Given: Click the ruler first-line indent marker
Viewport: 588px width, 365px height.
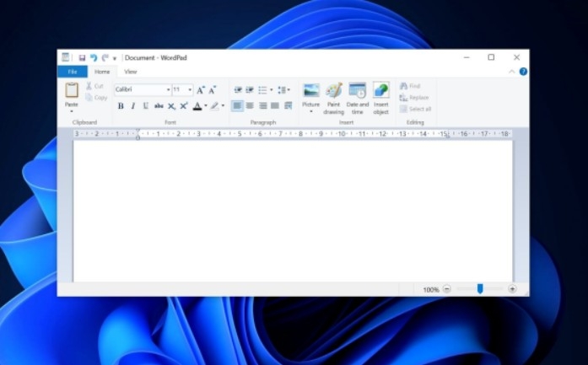Looking at the screenshot, I should tap(138, 132).
